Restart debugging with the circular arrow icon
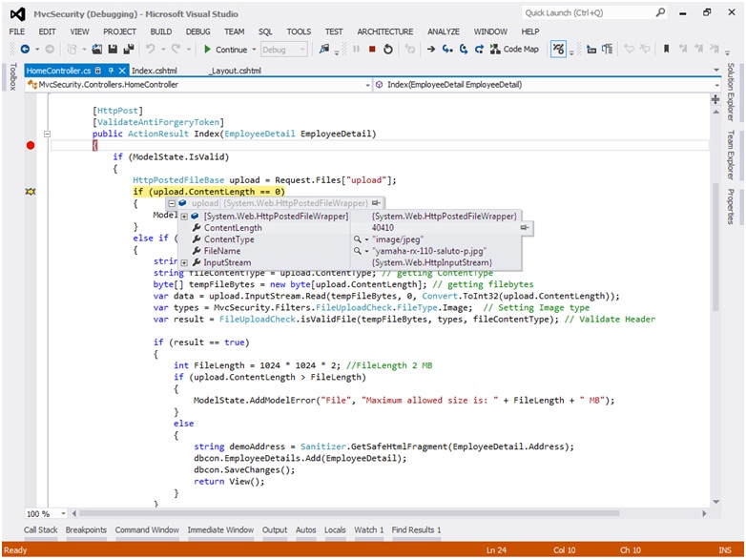This screenshot has width=746, height=560. 387,49
